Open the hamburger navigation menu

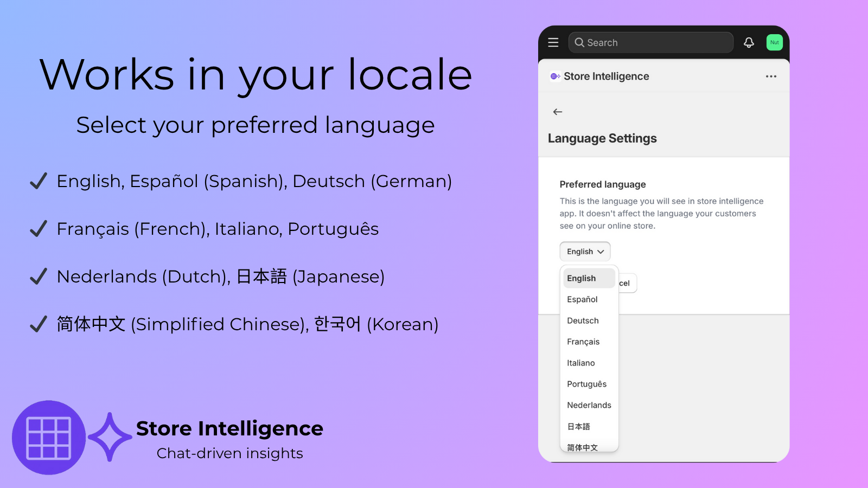point(553,42)
